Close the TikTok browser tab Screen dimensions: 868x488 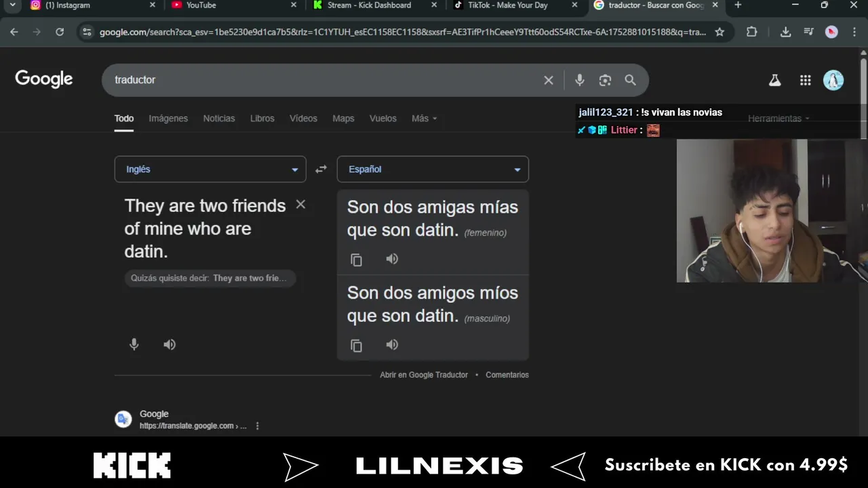(x=575, y=5)
